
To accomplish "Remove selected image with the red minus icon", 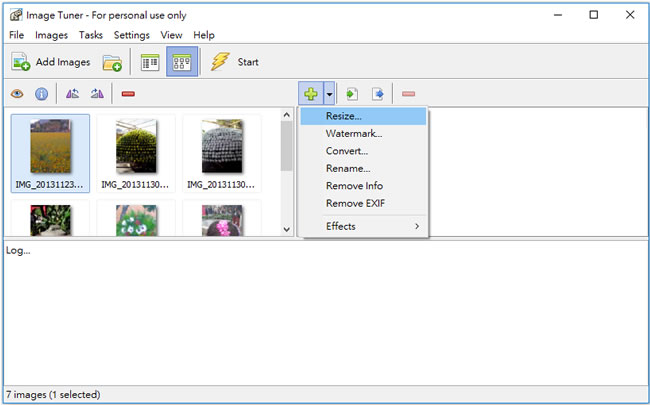I will [x=128, y=94].
